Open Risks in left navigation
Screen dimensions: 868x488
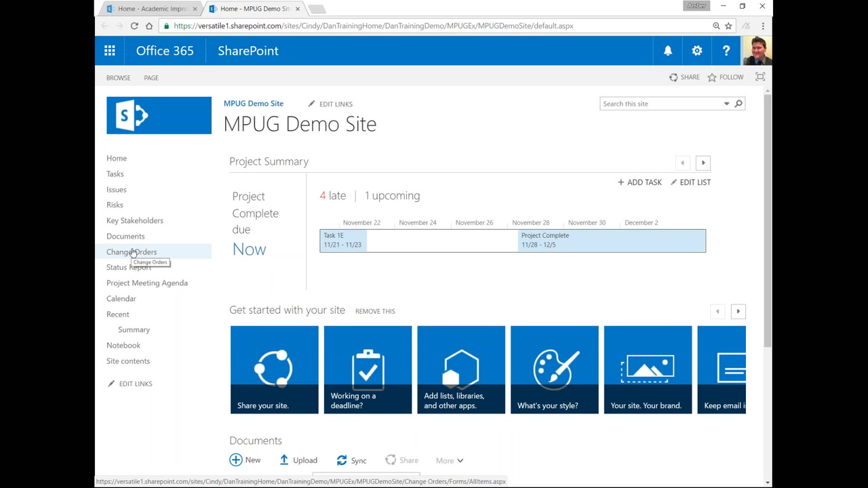tap(115, 205)
